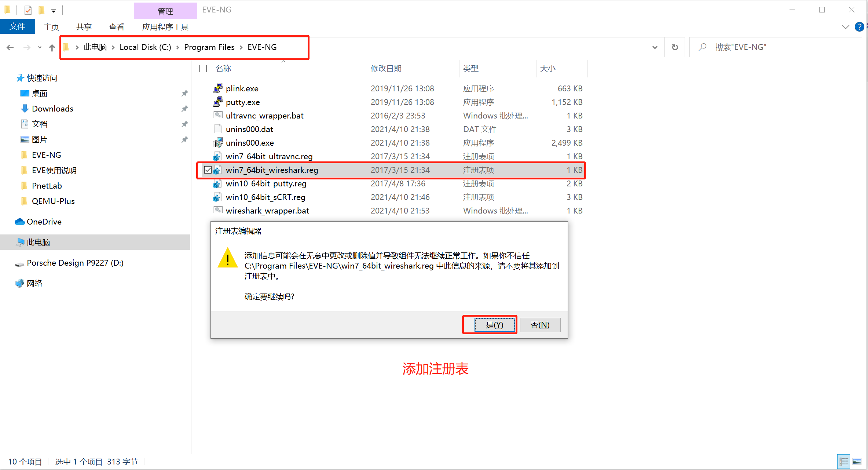The width and height of the screenshot is (868, 470).
Task: Go up one folder level
Action: pos(52,47)
